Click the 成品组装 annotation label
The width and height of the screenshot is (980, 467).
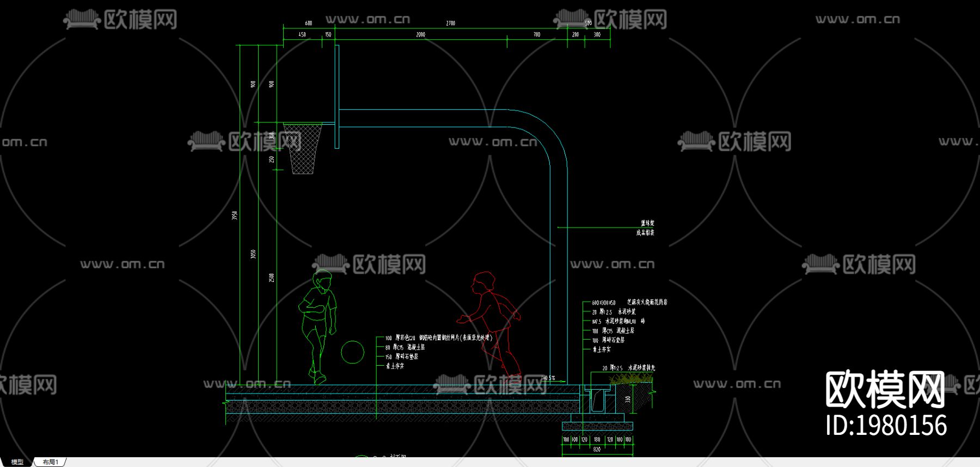[645, 232]
